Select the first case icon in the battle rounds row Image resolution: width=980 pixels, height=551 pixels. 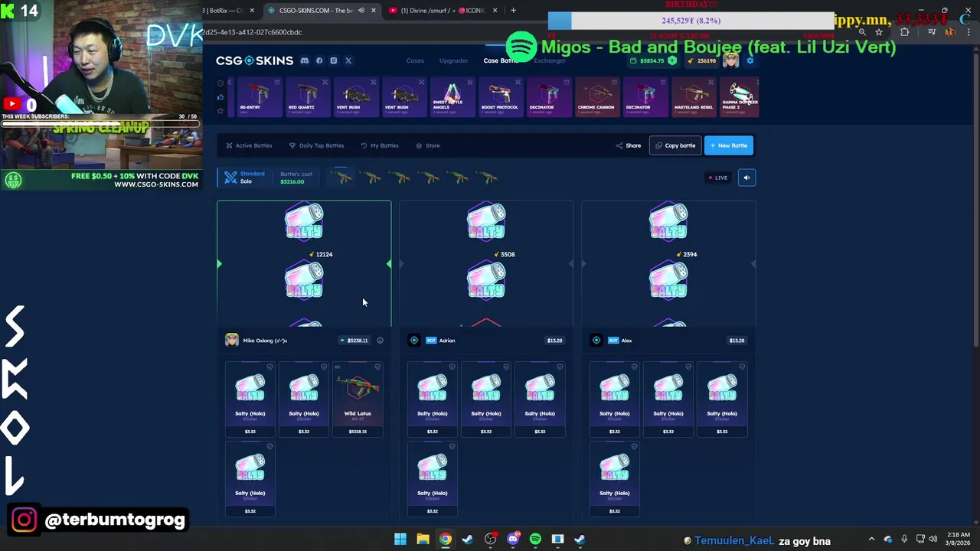[x=342, y=178]
